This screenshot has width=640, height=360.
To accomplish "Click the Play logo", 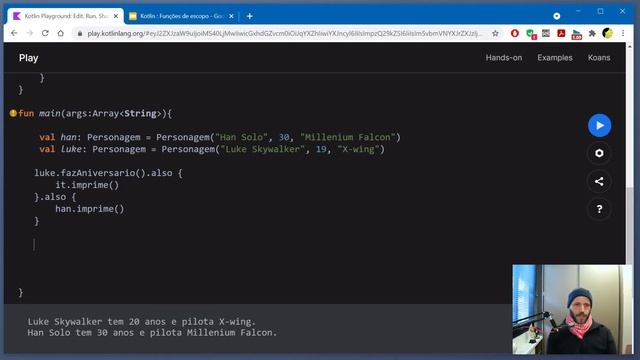I will [28, 58].
